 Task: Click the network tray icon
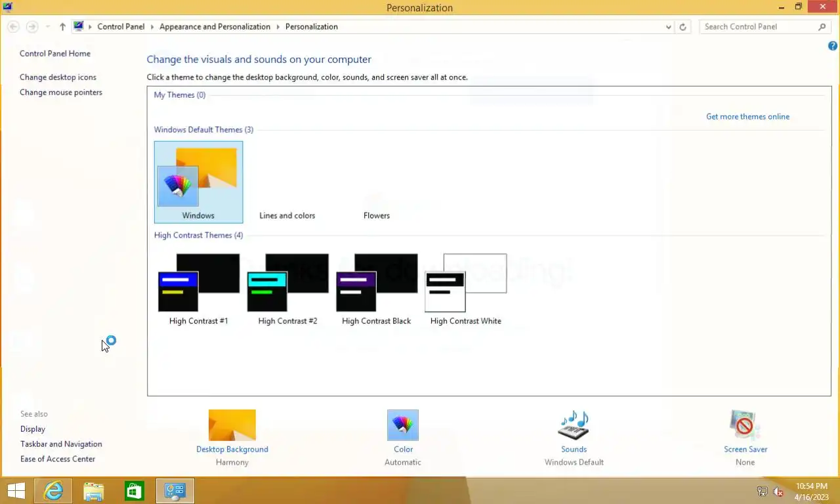point(762,492)
